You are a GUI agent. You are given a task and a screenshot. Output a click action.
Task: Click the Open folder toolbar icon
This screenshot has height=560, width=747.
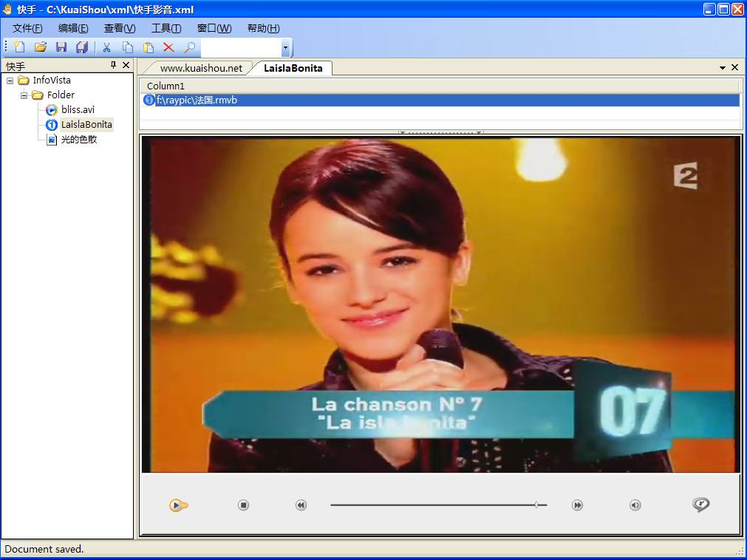[x=41, y=47]
